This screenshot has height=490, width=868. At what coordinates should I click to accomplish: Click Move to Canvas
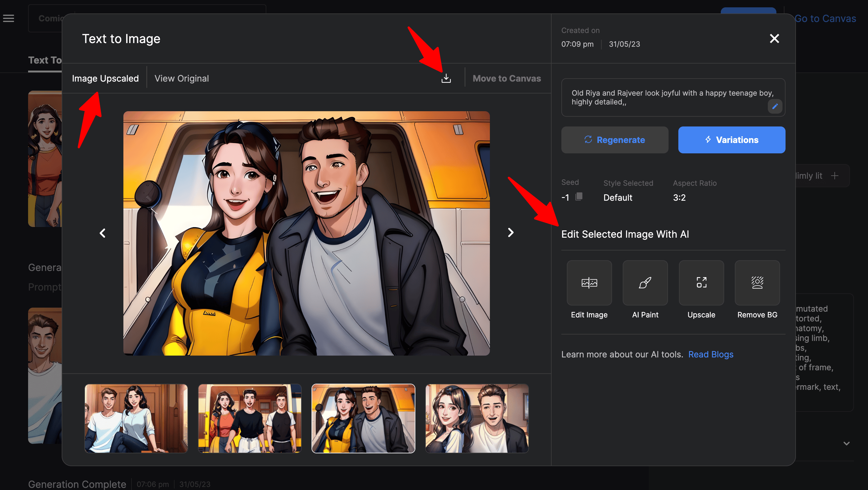pos(506,78)
